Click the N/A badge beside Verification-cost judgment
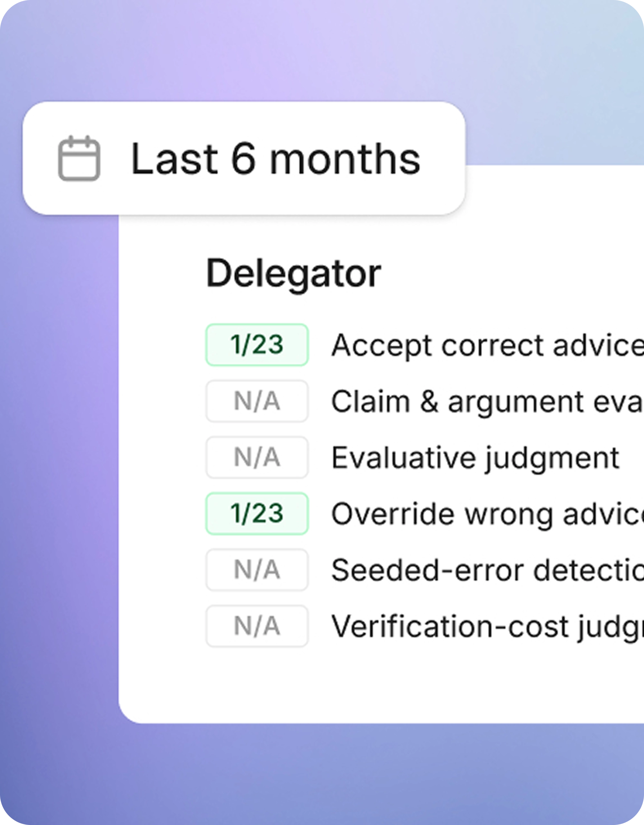 point(257,626)
